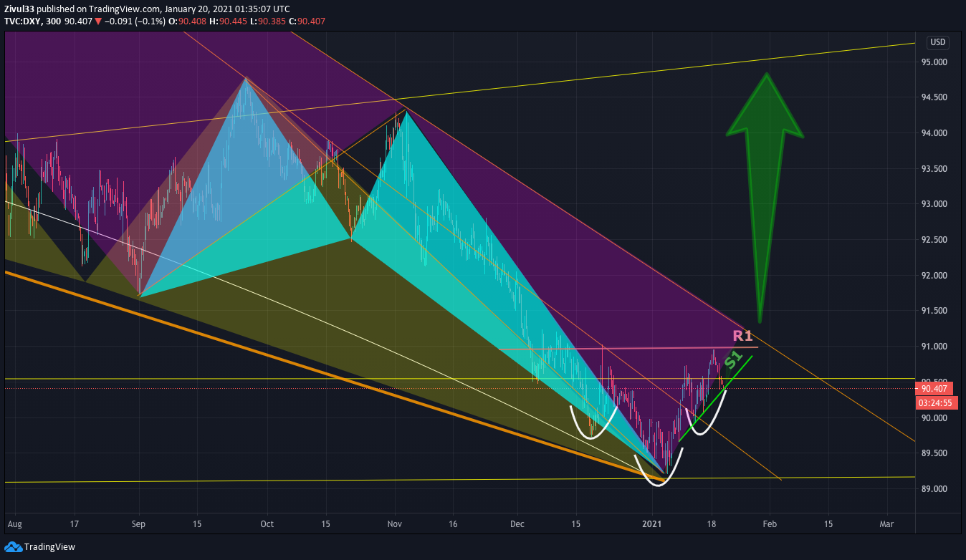Click the Sep date axis label
Image resolution: width=966 pixels, height=560 pixels.
pyautogui.click(x=138, y=524)
